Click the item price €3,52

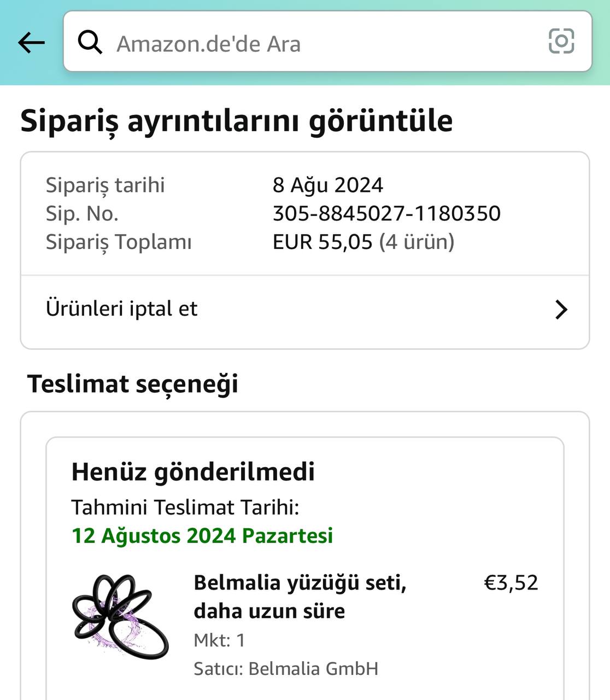(511, 583)
